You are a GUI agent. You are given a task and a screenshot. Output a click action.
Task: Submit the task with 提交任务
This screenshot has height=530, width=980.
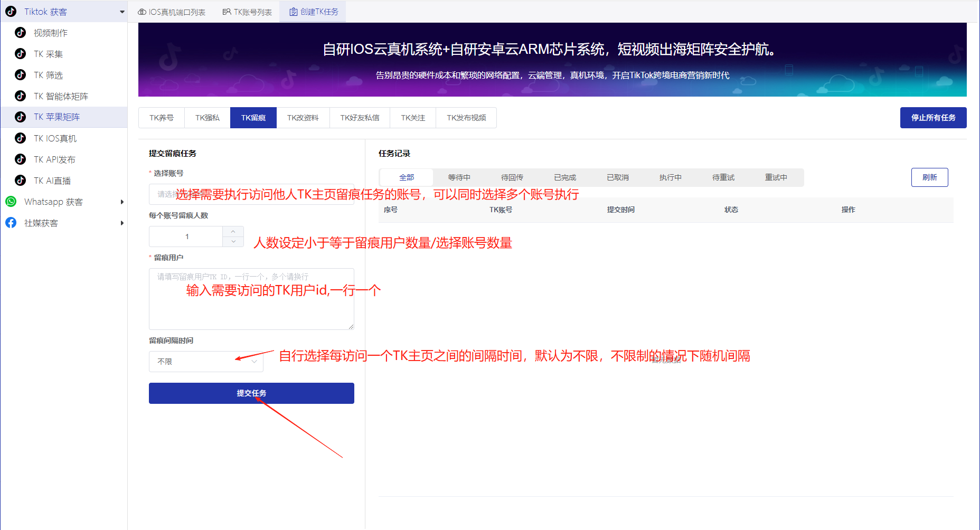251,393
